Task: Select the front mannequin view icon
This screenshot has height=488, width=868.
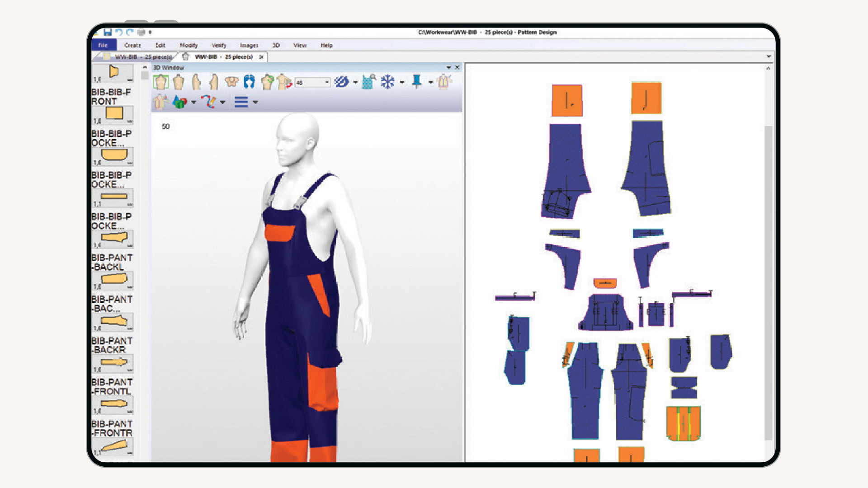Action: coord(161,83)
